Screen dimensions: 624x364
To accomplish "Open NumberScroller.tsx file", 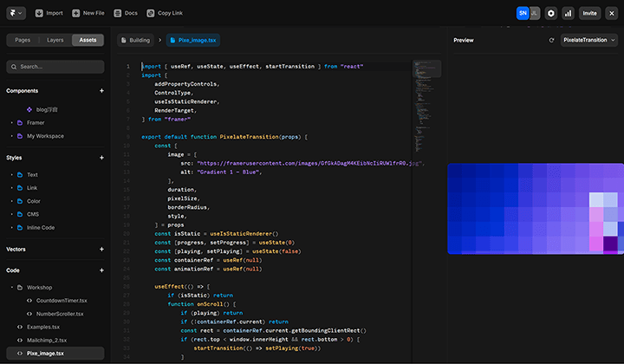I will point(60,314).
